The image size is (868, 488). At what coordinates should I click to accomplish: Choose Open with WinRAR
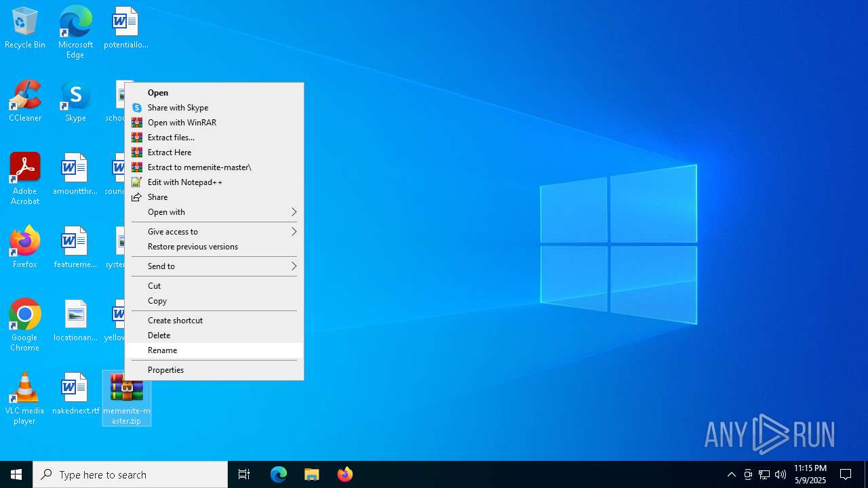pos(214,123)
